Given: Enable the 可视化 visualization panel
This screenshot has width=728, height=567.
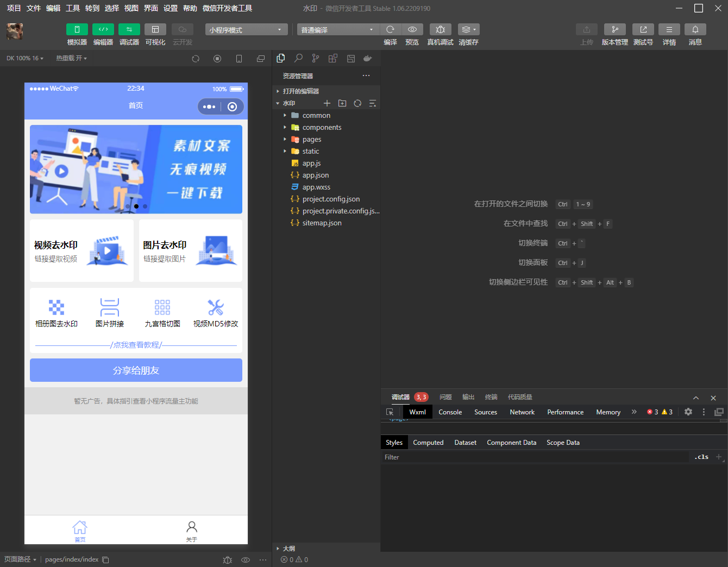Looking at the screenshot, I should (x=155, y=29).
